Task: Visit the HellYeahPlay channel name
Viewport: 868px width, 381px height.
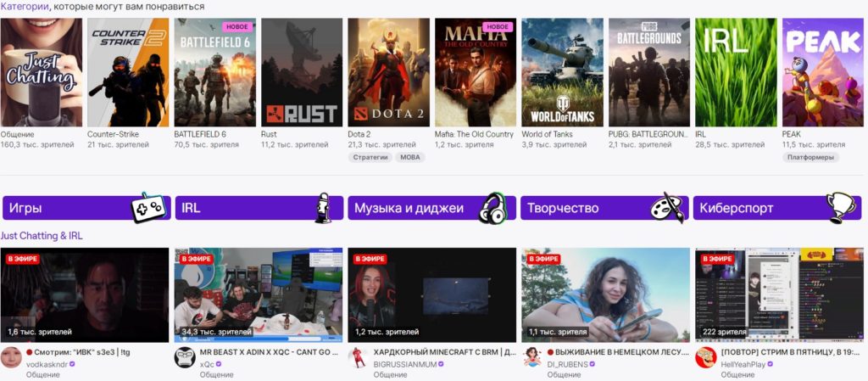Action: (x=744, y=364)
